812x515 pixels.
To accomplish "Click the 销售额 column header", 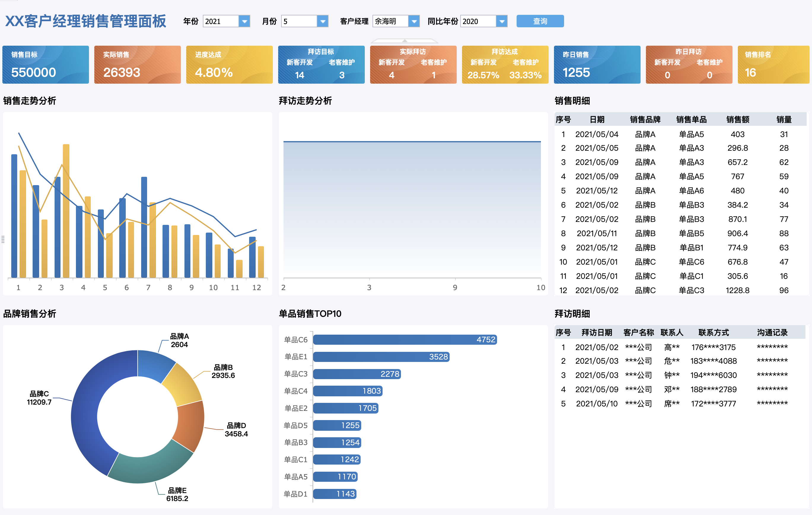I will (738, 119).
